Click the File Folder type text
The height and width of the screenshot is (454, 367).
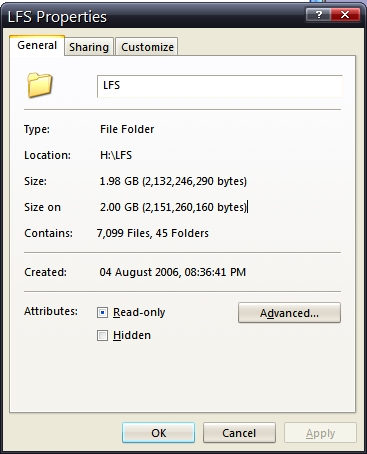click(x=127, y=129)
